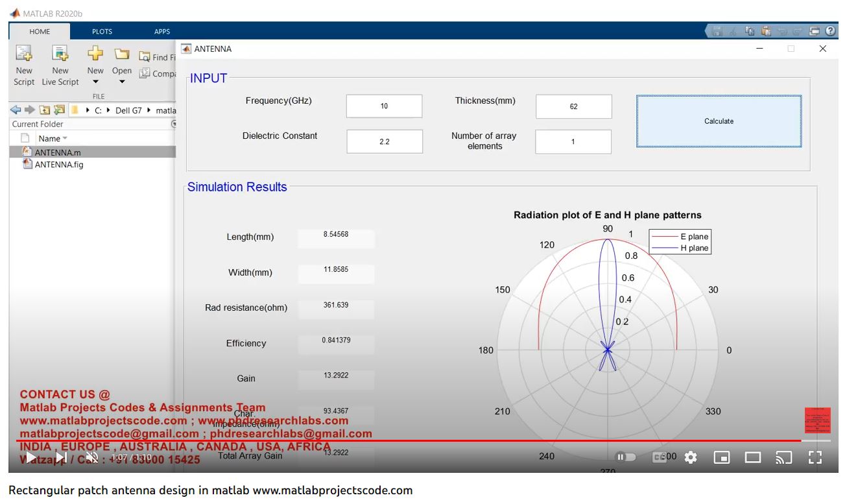Click the red video progress bar
Screen dimensions: 847x504
pos(389,440)
